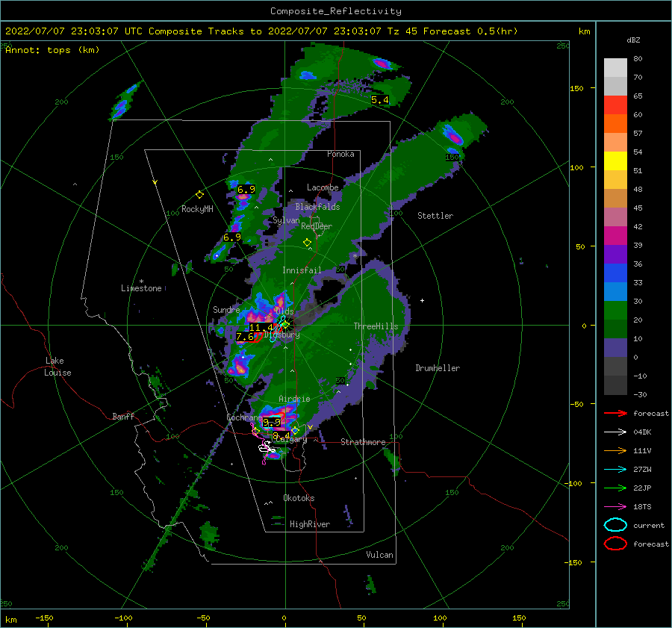Click the Didsbury city label
Image resolution: width=672 pixels, height=628 pixels.
click(x=282, y=335)
